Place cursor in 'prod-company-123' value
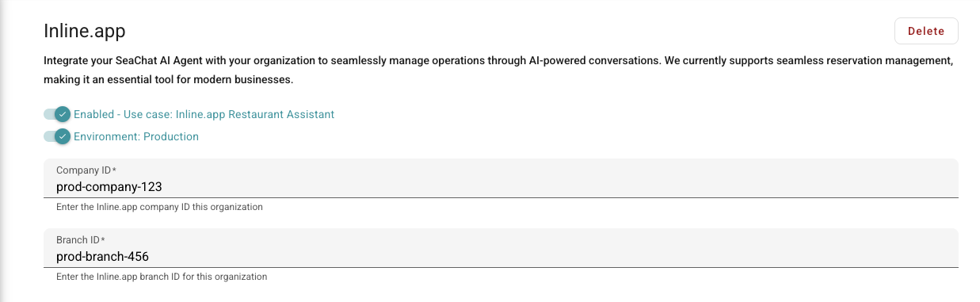980x302 pixels. (109, 187)
